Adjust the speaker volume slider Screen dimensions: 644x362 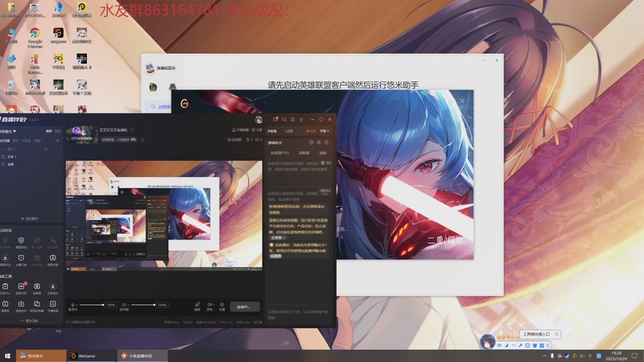143,305
